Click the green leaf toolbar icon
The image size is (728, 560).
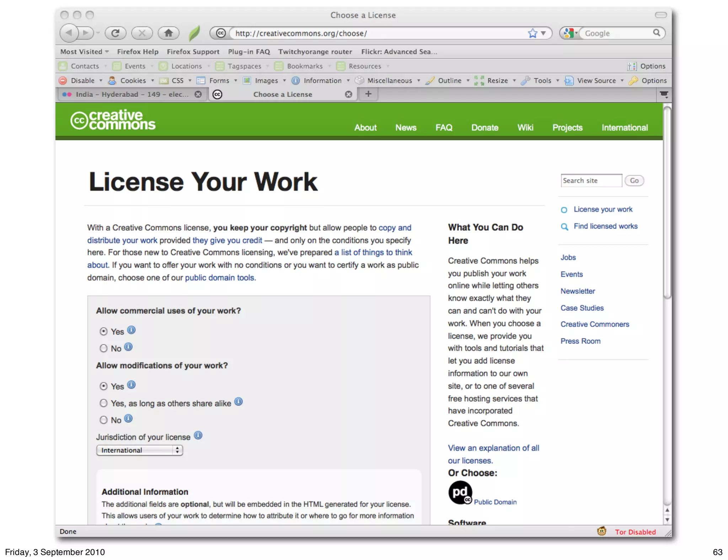pyautogui.click(x=194, y=33)
